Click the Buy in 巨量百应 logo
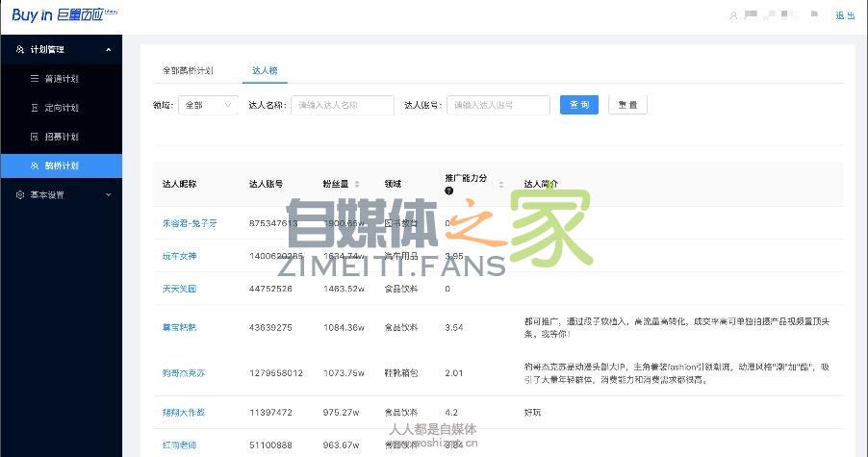The width and height of the screenshot is (868, 457). click(64, 15)
